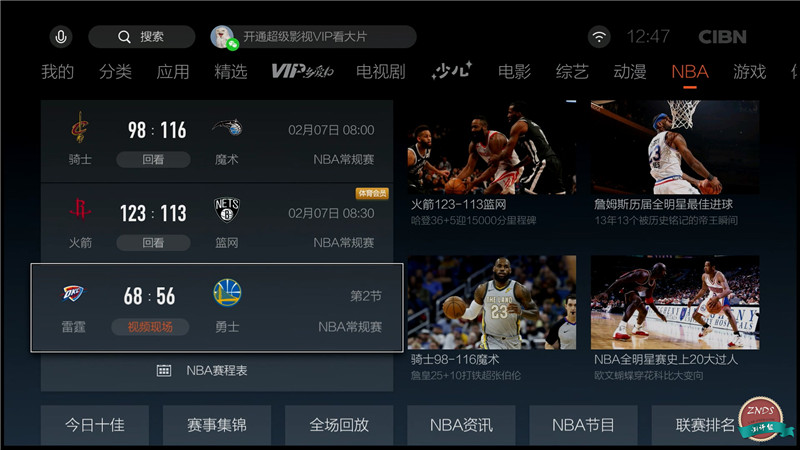Click the 02月07日 08:00 game time

[331, 130]
